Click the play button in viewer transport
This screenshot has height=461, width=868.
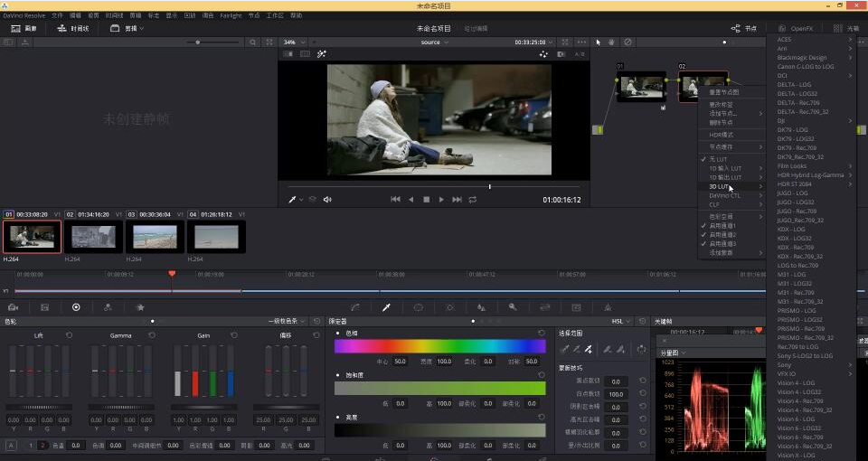441,199
